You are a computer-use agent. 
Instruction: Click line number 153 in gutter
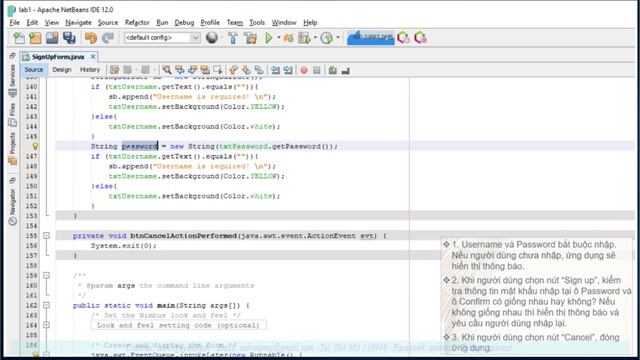(31, 216)
